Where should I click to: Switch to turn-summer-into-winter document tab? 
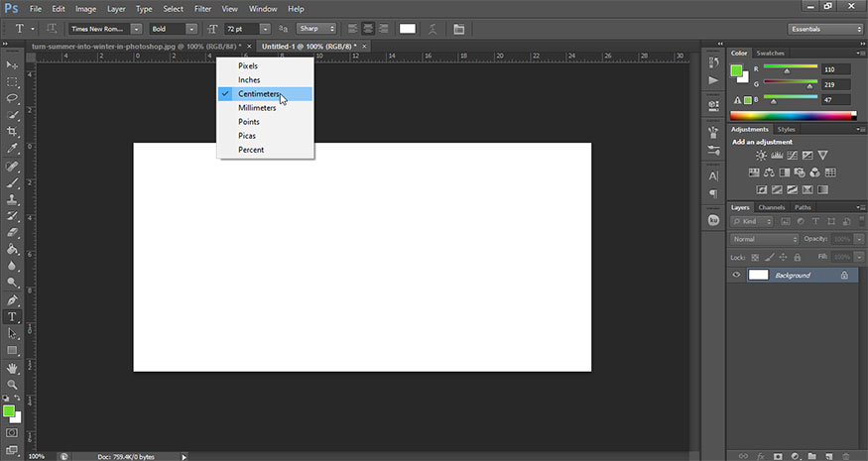(137, 47)
